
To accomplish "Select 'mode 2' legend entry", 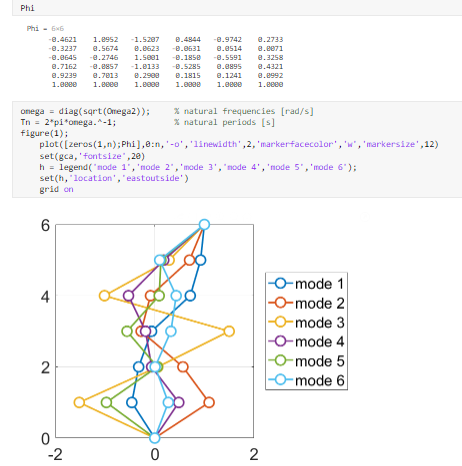I will pos(306,303).
